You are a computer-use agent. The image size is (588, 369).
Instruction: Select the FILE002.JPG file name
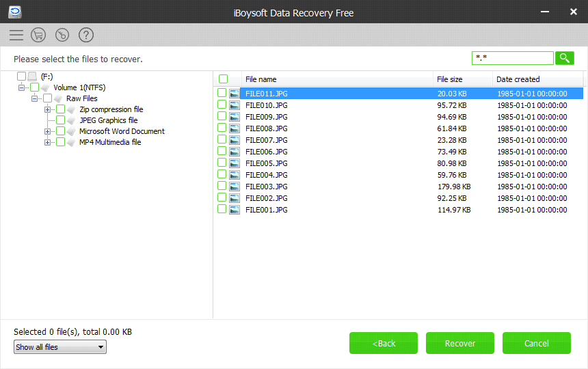[266, 198]
